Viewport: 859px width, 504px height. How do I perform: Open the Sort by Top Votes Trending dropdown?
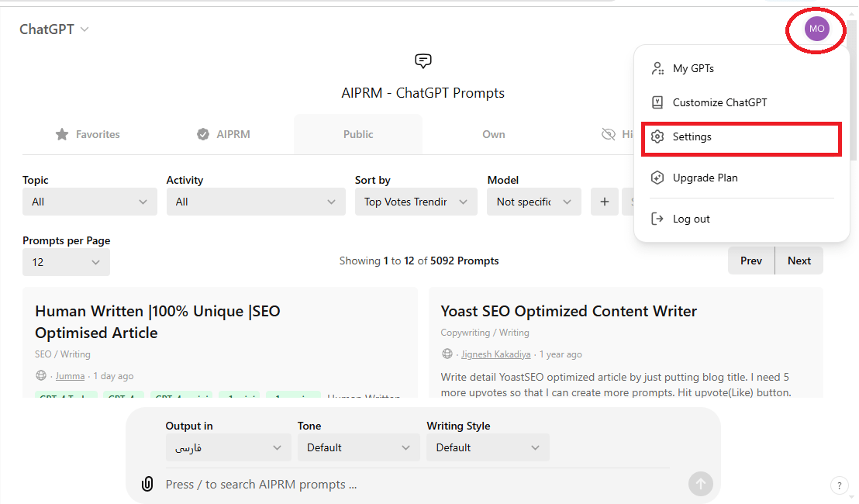416,202
